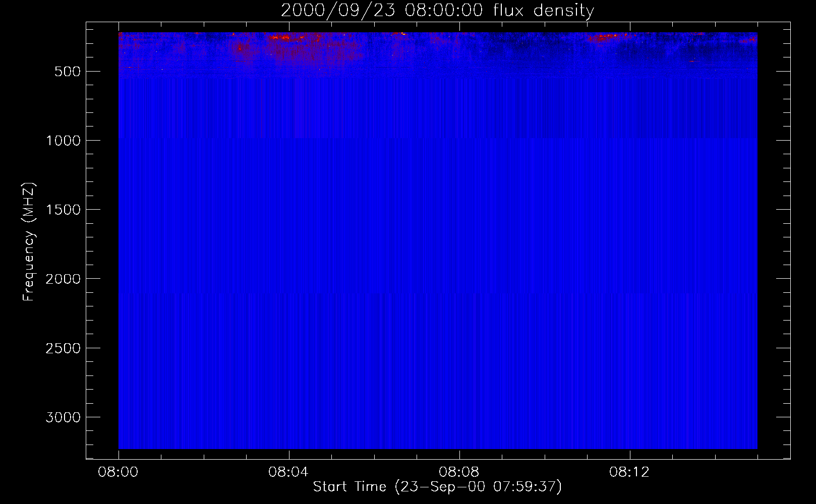The width and height of the screenshot is (816, 504).
Task: Select the 3000 frequency tick label
Action: (63, 417)
